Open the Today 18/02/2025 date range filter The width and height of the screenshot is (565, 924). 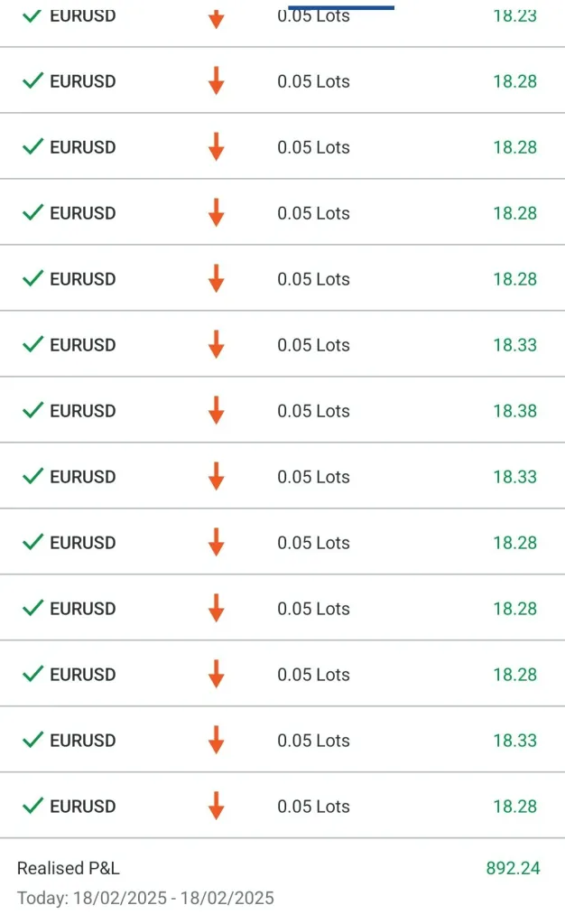145,899
